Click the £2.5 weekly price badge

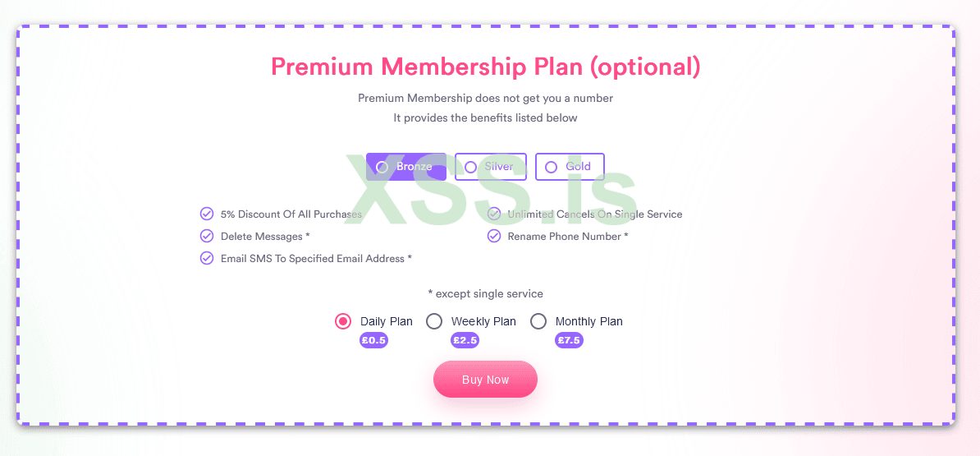(x=465, y=340)
